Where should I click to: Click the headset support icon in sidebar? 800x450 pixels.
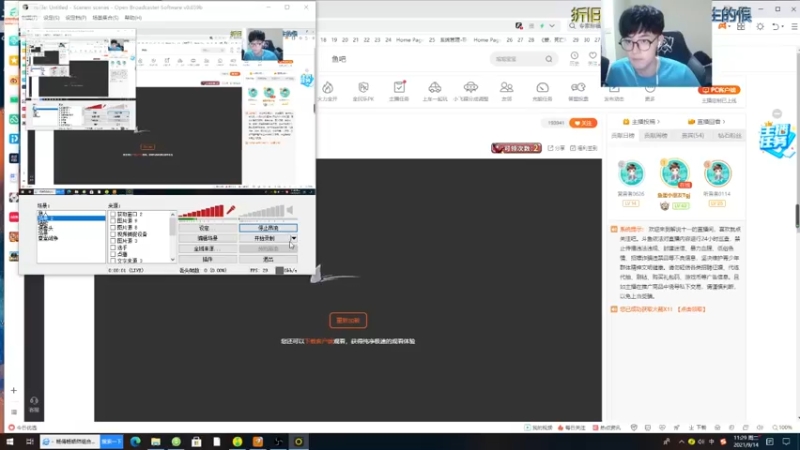click(x=34, y=401)
